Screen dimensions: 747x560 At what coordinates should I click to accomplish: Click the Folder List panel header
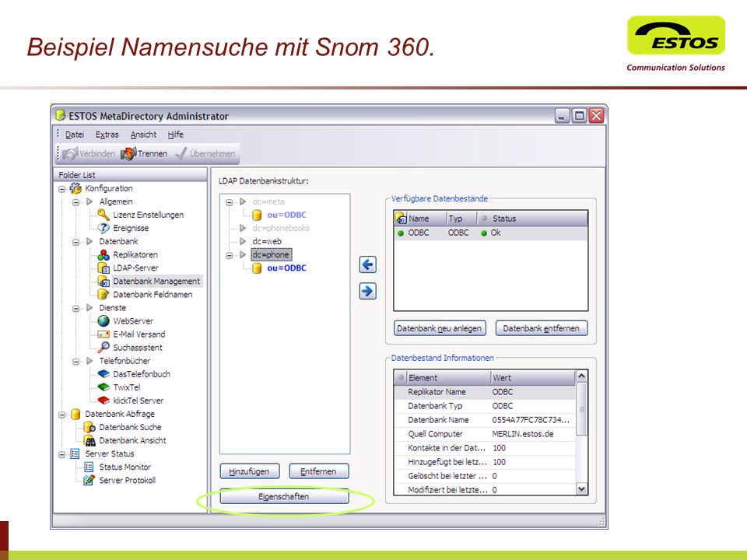pyautogui.click(x=130, y=175)
